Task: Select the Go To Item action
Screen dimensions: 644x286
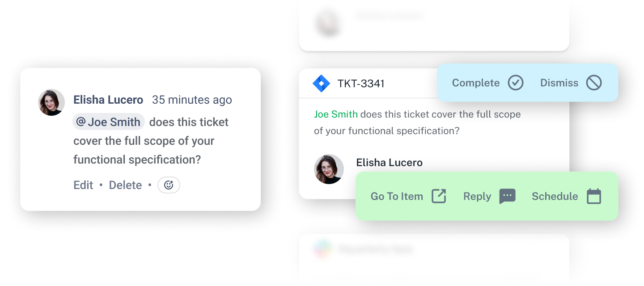Action: 397,196
